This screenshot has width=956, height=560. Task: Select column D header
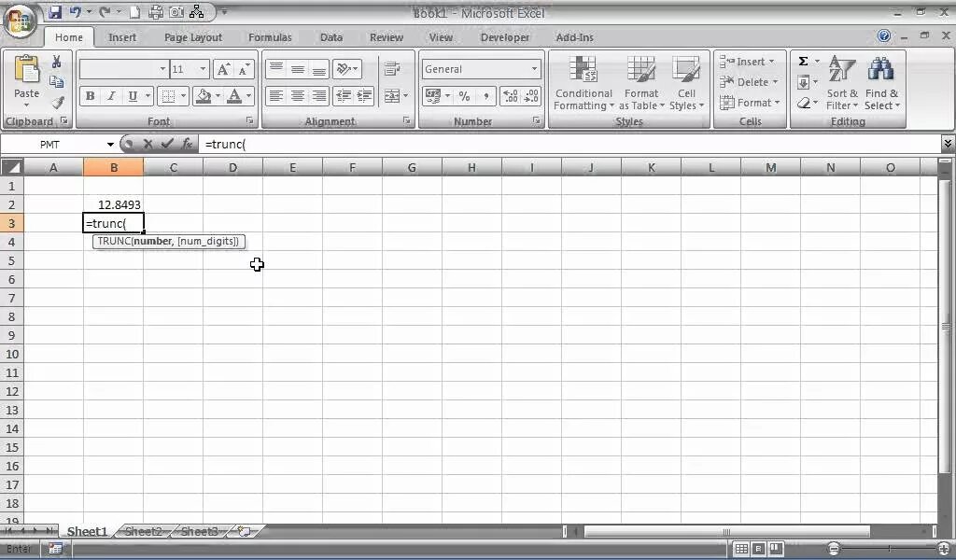(x=232, y=167)
